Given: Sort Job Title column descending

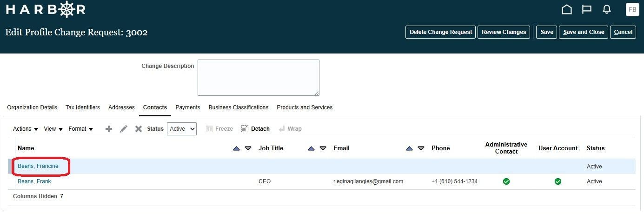Looking at the screenshot, I should pos(323,148).
